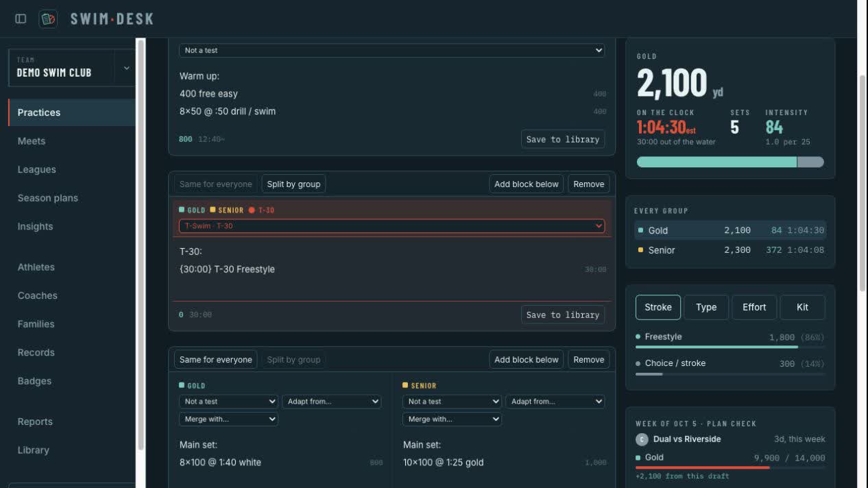Save the Warm up block to library
Viewport: 868px width, 488px height.
[563, 139]
